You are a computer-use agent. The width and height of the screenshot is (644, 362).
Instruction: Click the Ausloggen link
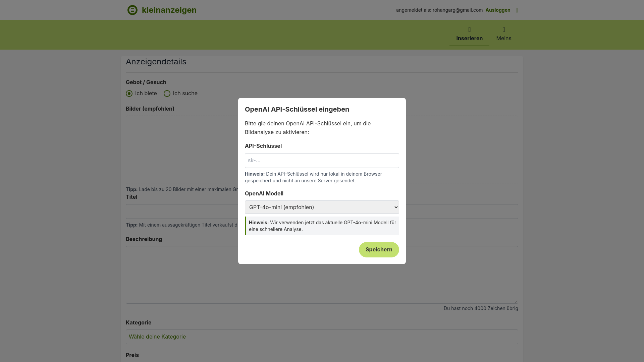(x=498, y=10)
